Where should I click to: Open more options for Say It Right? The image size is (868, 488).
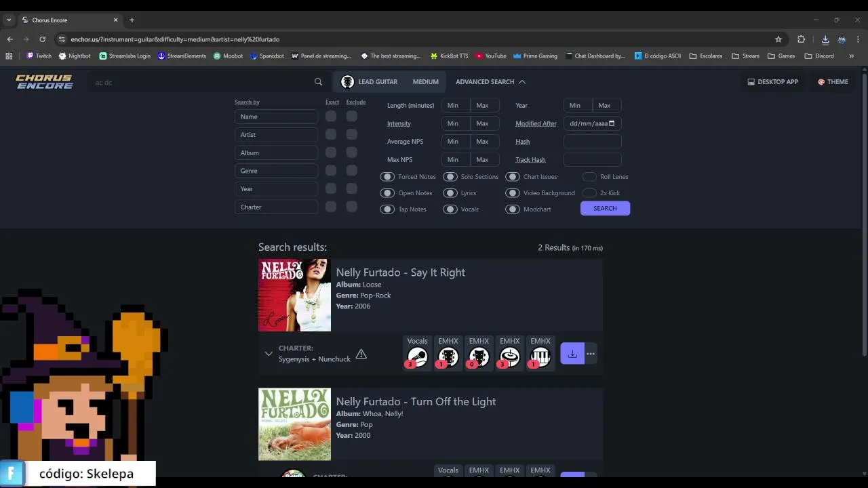click(x=591, y=354)
